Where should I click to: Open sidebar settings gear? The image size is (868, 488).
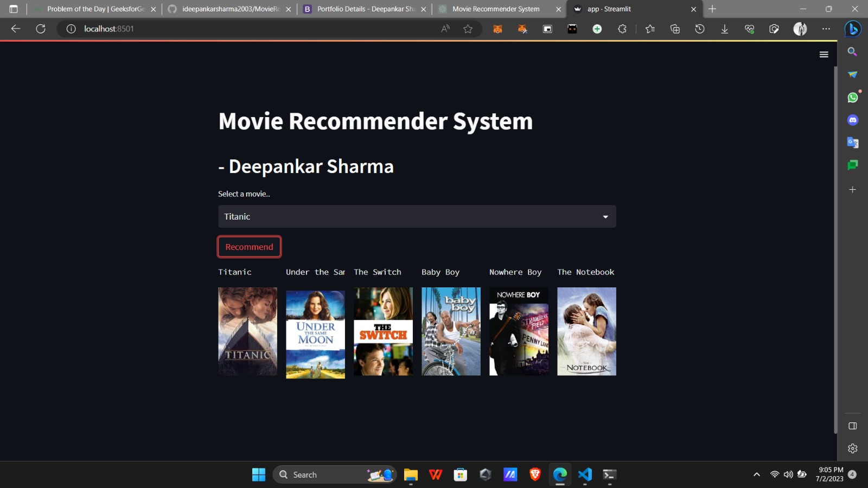853,448
